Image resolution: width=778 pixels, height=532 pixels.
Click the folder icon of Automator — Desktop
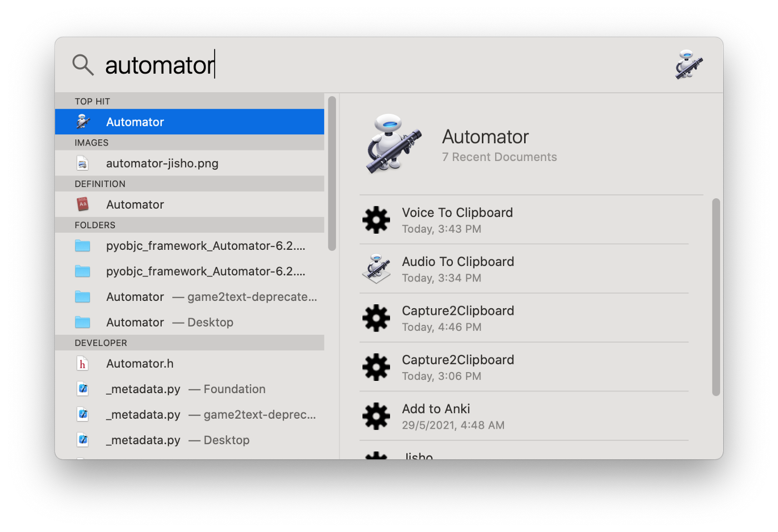pyautogui.click(x=83, y=322)
